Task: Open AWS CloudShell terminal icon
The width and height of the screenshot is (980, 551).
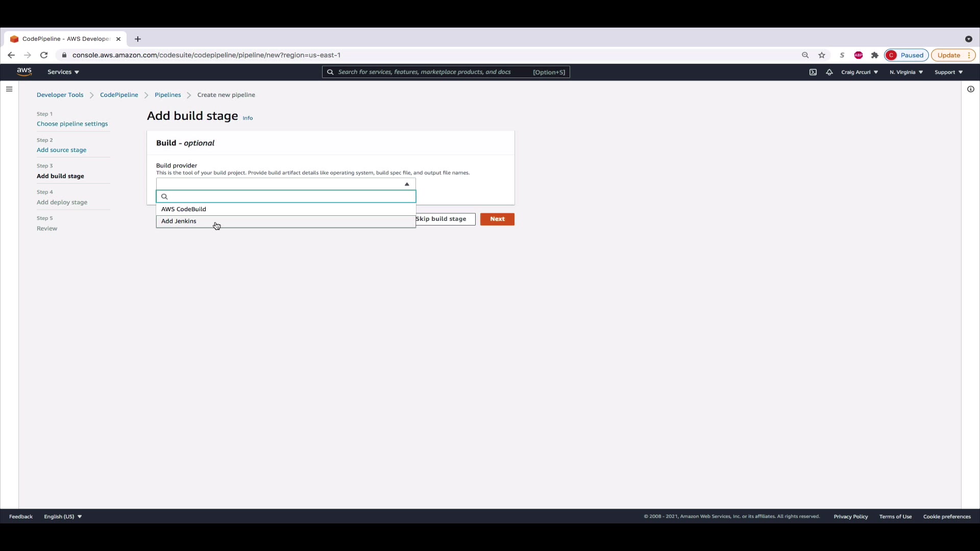Action: [813, 72]
